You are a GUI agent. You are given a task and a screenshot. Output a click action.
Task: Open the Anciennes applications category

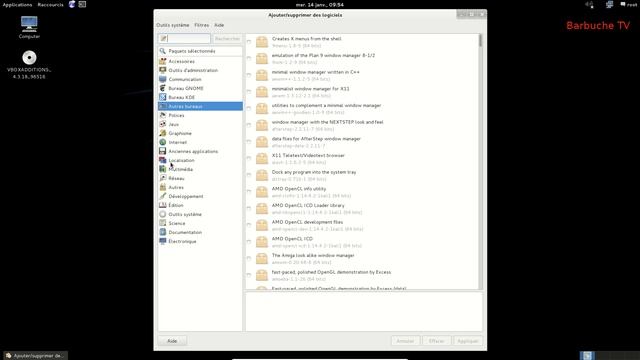[x=200, y=151]
